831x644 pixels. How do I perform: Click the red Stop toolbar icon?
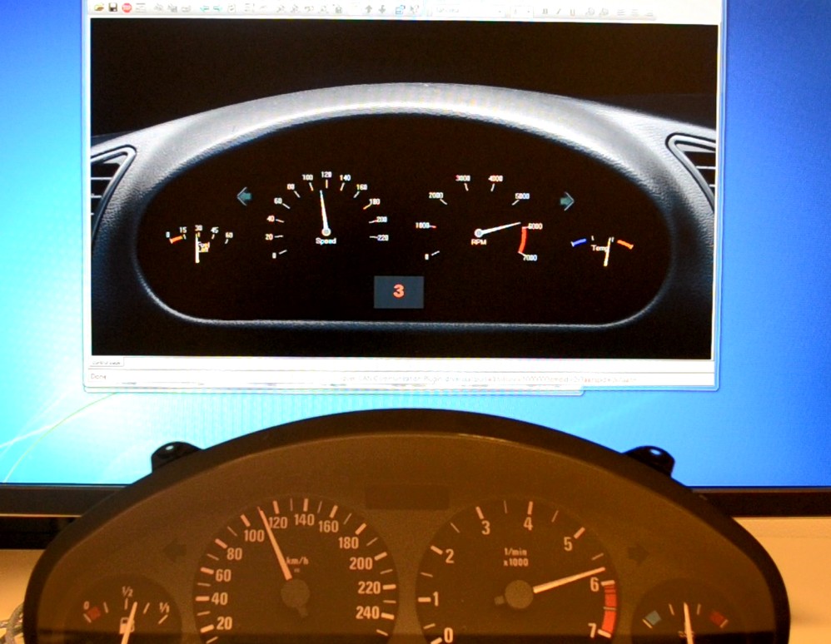click(127, 7)
